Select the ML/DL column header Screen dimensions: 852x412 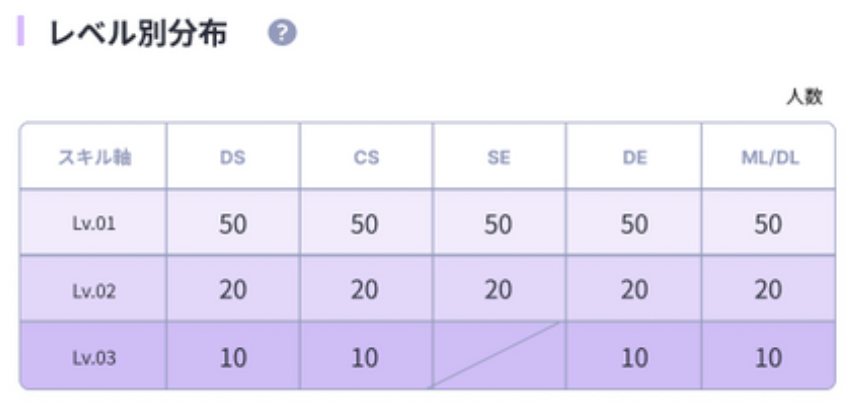pyautogui.click(x=768, y=157)
